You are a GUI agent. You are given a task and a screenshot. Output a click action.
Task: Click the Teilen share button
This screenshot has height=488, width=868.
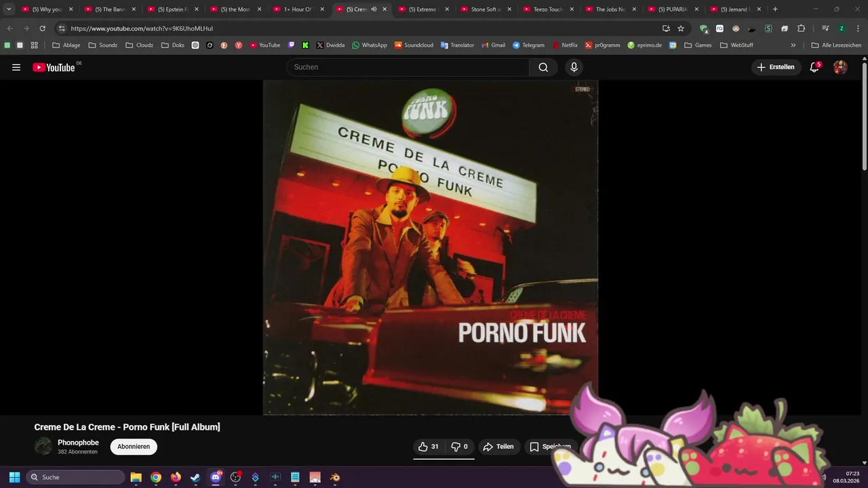pyautogui.click(x=498, y=447)
